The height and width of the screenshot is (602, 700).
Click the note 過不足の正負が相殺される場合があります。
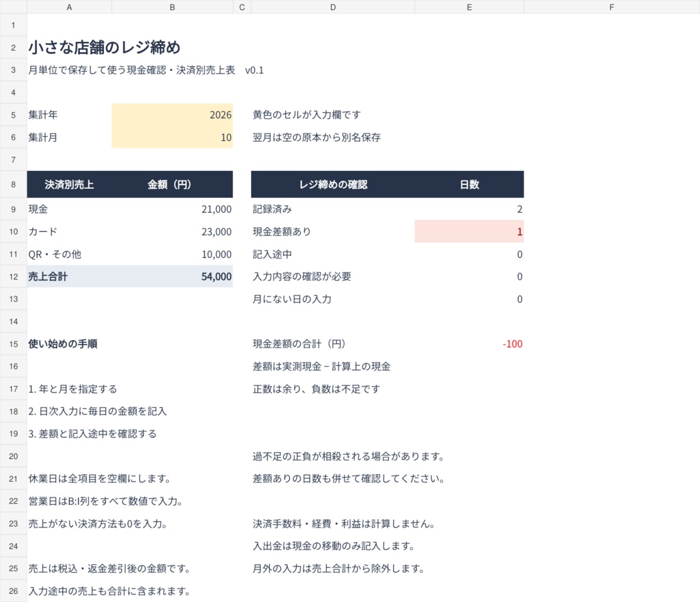tap(349, 456)
